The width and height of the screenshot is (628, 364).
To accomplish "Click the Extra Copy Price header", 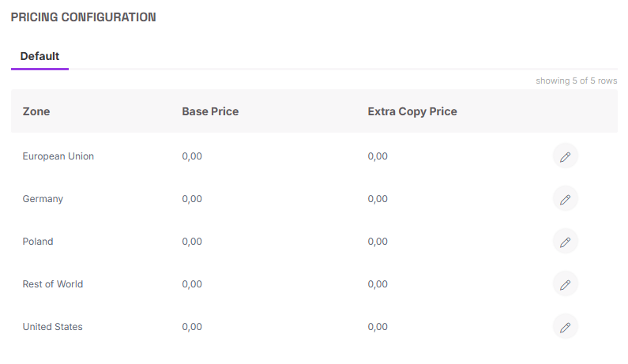I will coord(412,111).
